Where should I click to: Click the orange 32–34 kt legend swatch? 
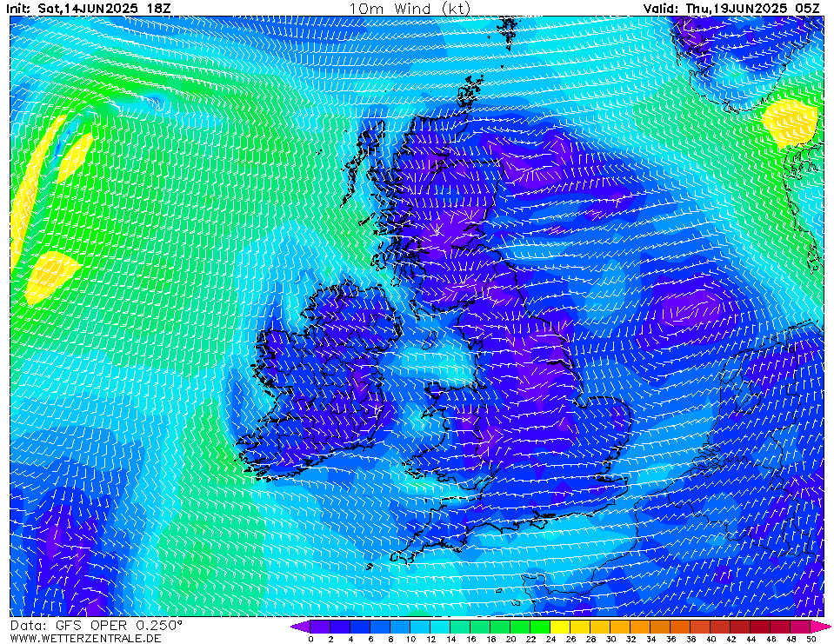(640, 627)
